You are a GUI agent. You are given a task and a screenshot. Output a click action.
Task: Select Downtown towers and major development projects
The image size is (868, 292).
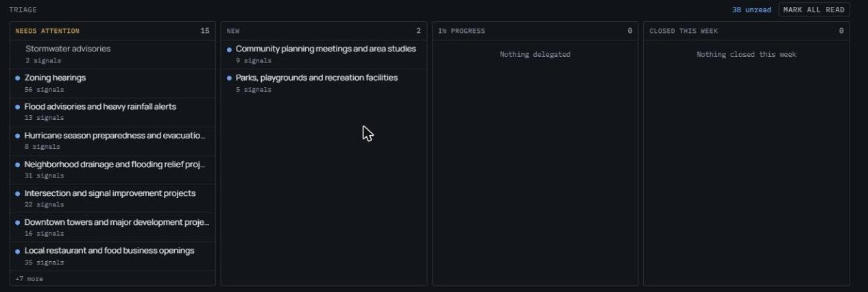click(x=112, y=227)
